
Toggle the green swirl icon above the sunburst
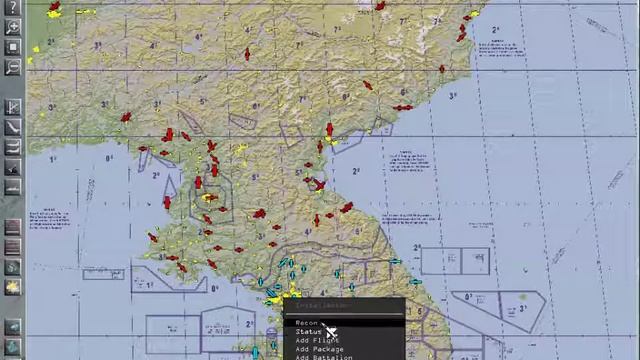(x=13, y=267)
